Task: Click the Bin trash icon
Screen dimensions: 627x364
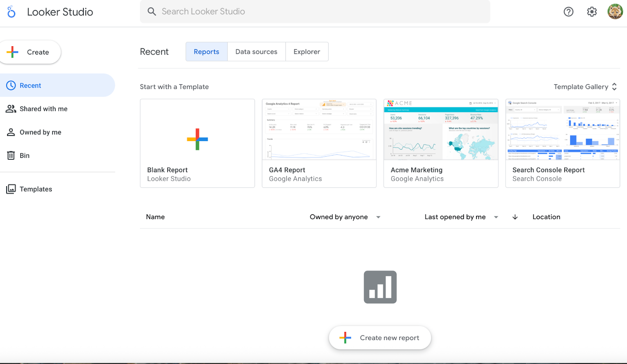Action: 11,156
